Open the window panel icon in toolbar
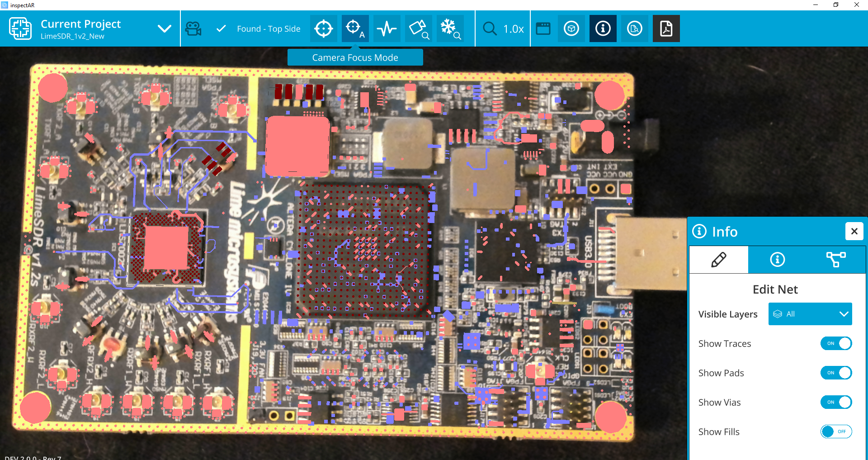This screenshot has height=460, width=868. [x=543, y=28]
